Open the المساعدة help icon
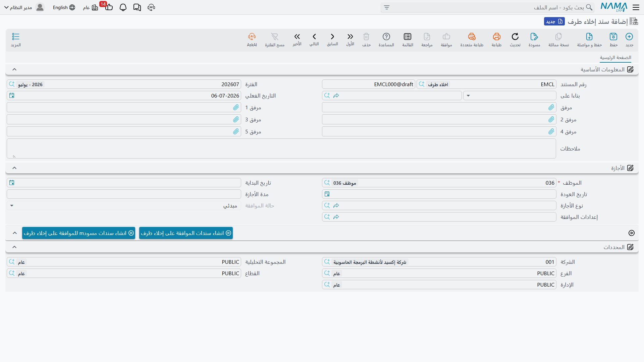Image resolution: width=644 pixels, height=362 pixels. pos(386,40)
